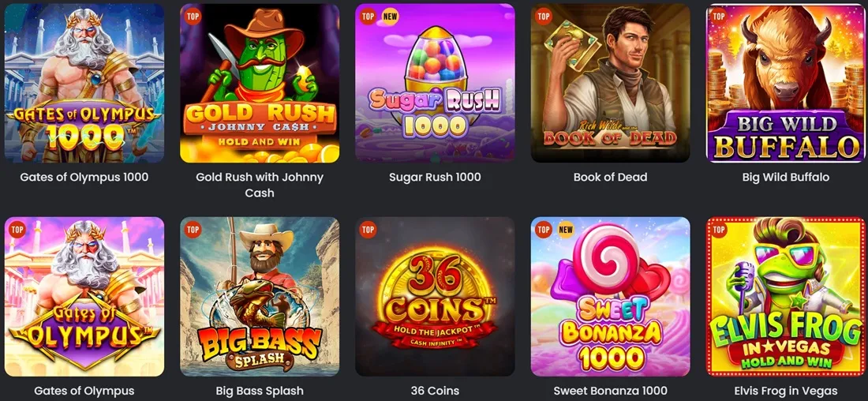Viewport: 868px width, 401px height.
Task: Click the "Sweet Bonanza 1000" title link
Action: (611, 391)
